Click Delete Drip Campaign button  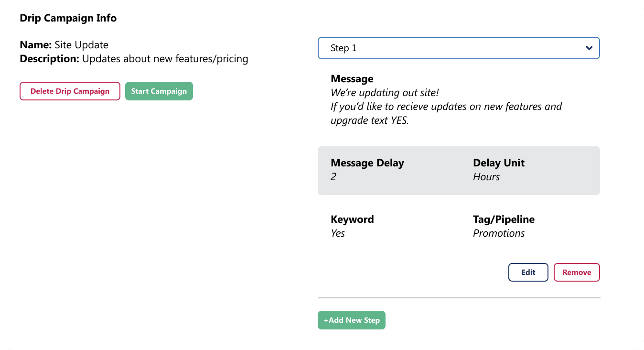point(70,91)
